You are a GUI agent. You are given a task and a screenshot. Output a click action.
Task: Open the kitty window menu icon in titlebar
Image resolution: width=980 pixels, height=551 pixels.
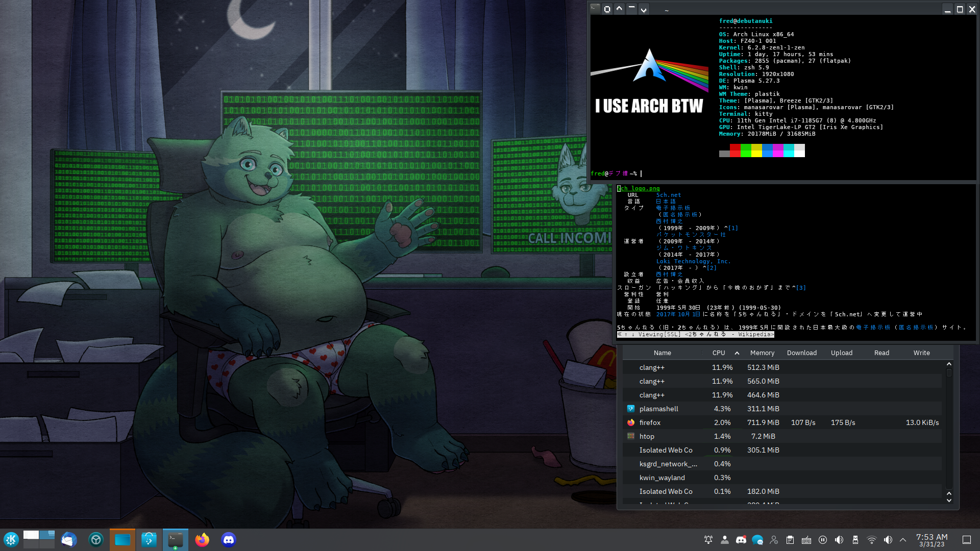[595, 9]
